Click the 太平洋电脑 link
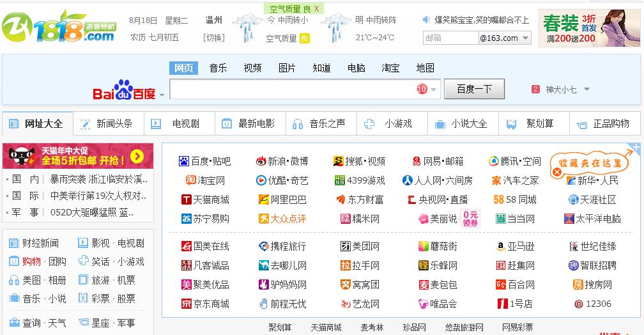The height and width of the screenshot is (335, 644). click(x=598, y=219)
